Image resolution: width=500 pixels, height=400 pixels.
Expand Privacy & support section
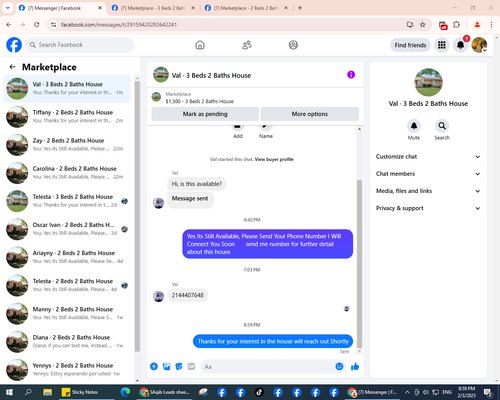click(428, 208)
